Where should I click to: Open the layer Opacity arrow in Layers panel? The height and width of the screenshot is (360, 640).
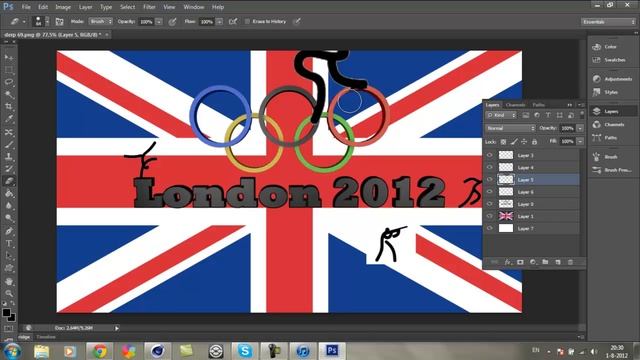580,128
